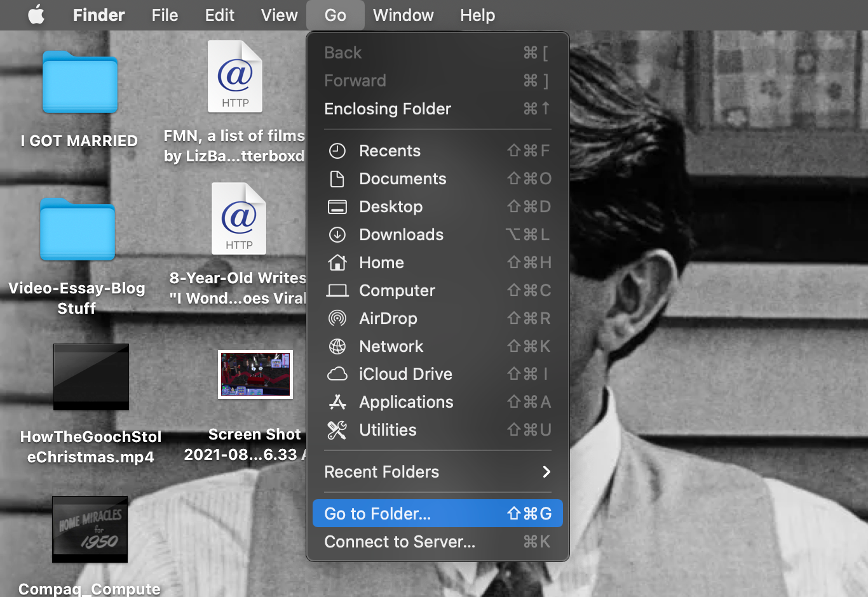Click the Network globe icon
Image resolution: width=868 pixels, height=597 pixels.
(337, 346)
